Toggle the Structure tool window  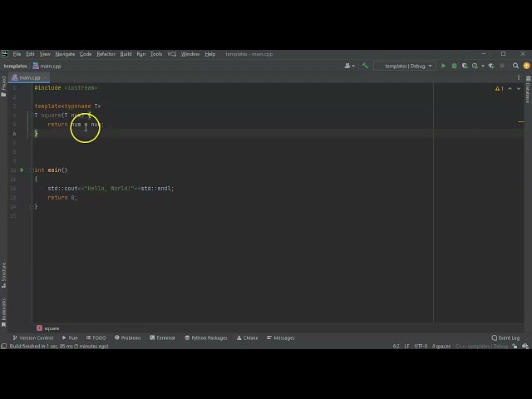[3, 275]
